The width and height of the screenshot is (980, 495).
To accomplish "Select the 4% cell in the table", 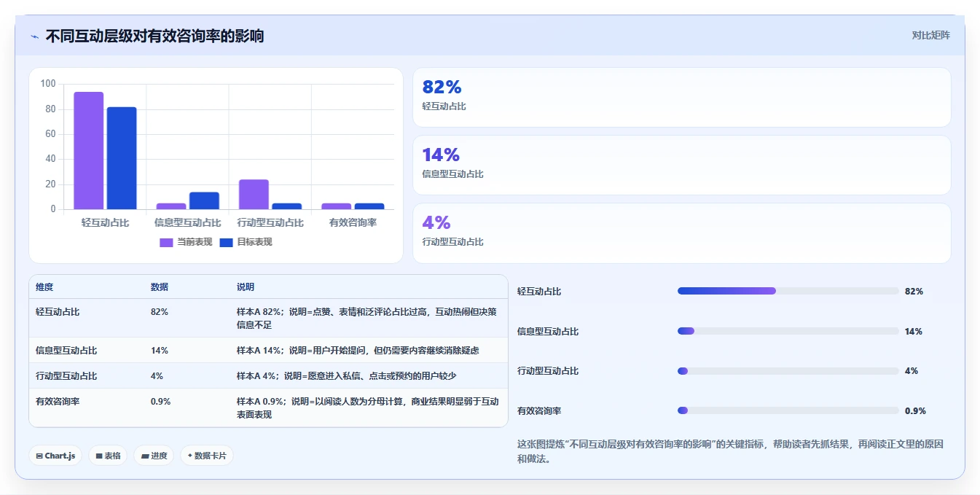I will pyautogui.click(x=157, y=376).
